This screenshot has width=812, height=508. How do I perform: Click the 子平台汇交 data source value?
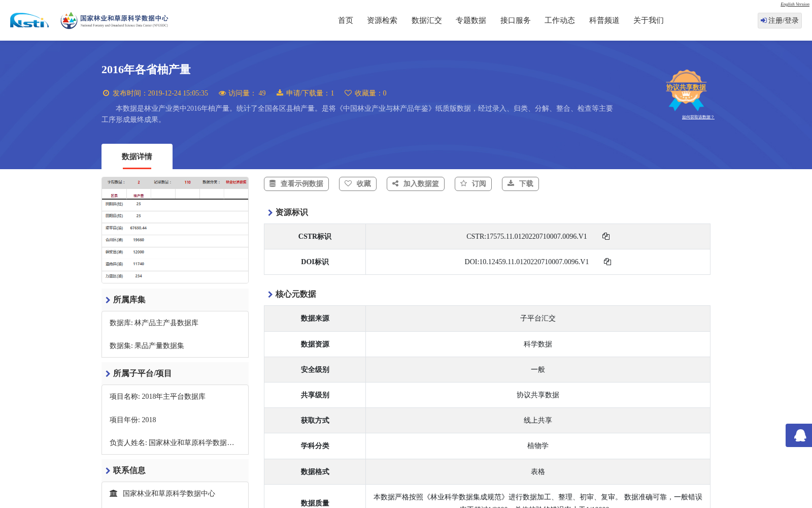(x=538, y=318)
